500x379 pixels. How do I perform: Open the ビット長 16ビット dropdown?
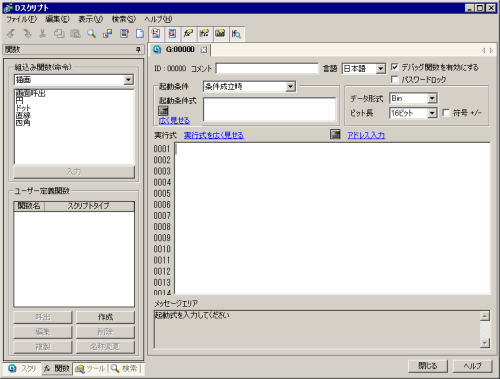pyautogui.click(x=432, y=113)
